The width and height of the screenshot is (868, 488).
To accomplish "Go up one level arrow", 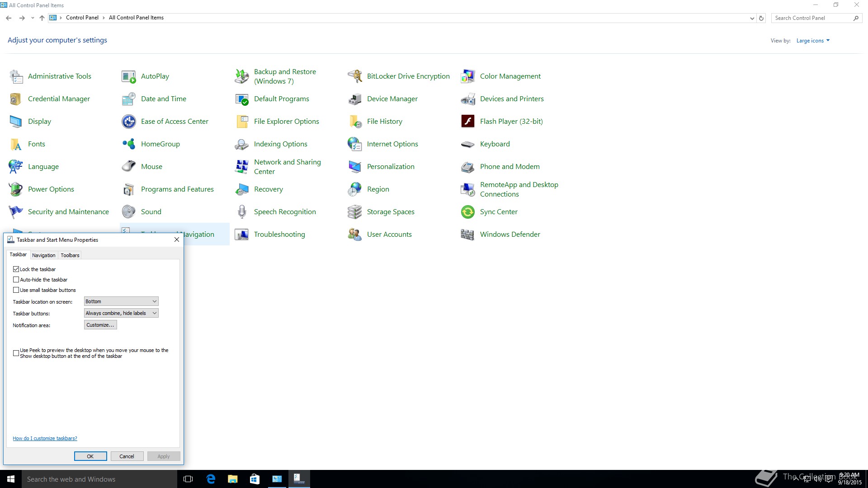I will click(42, 18).
